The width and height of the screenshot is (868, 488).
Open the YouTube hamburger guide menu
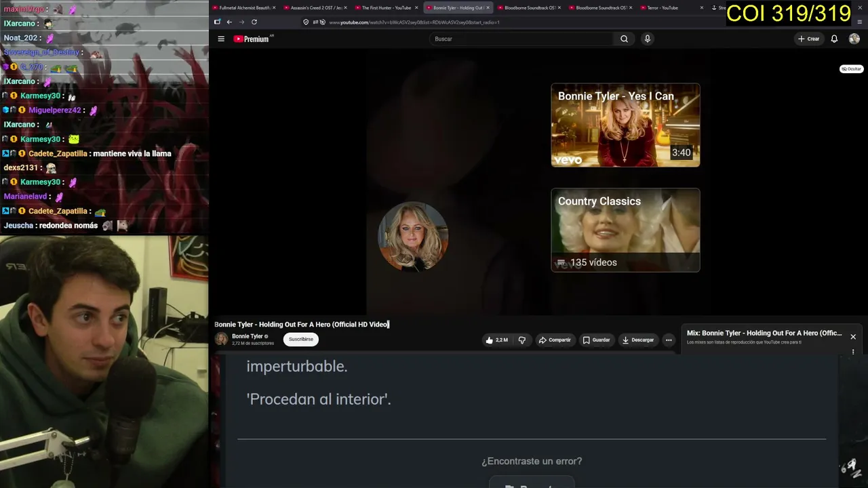click(221, 39)
